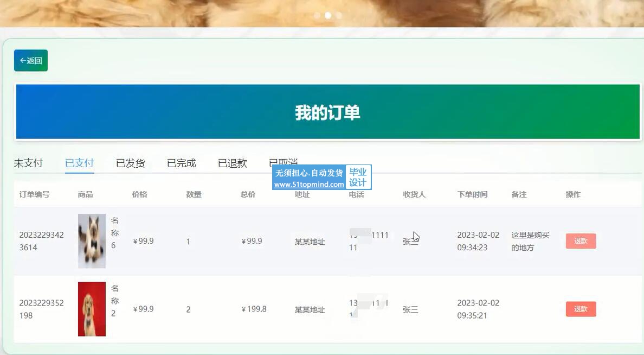
Task: Open the cat product thumbnail 名称6
Action: tap(92, 241)
